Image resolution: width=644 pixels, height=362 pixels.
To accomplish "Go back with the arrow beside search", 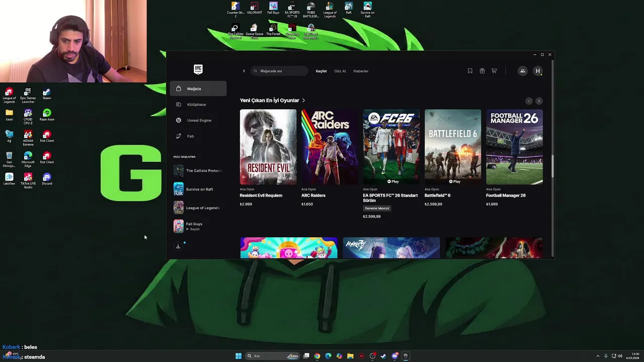I will point(244,71).
